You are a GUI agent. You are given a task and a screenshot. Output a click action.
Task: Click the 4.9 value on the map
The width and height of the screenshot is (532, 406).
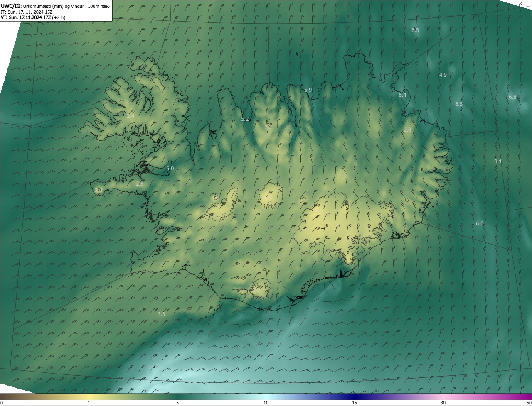coord(443,75)
